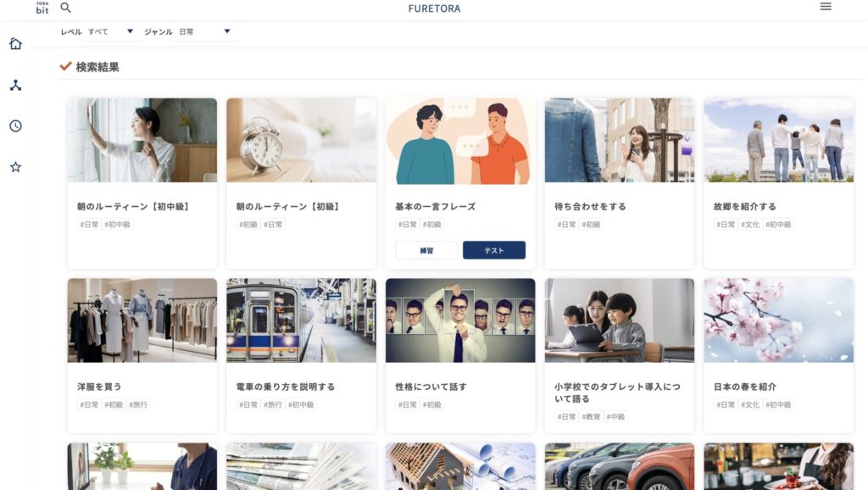Open the 洋服を買う clothing photo

click(x=142, y=320)
